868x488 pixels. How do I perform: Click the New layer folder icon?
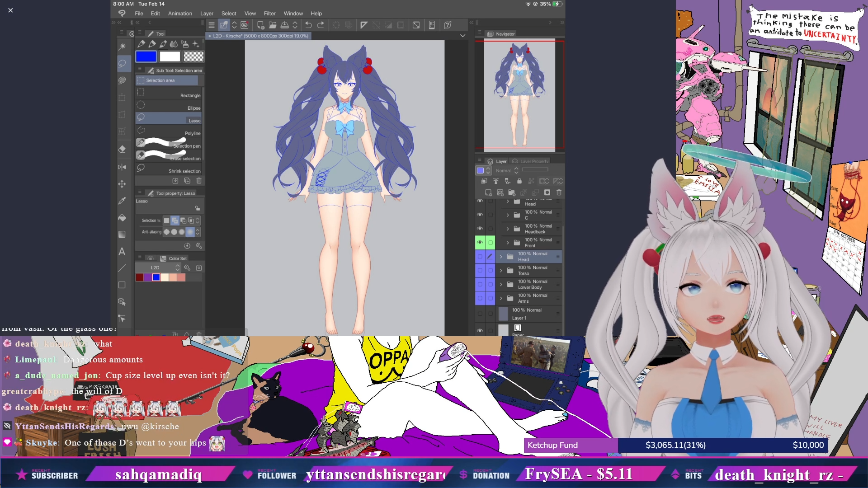pyautogui.click(x=512, y=192)
